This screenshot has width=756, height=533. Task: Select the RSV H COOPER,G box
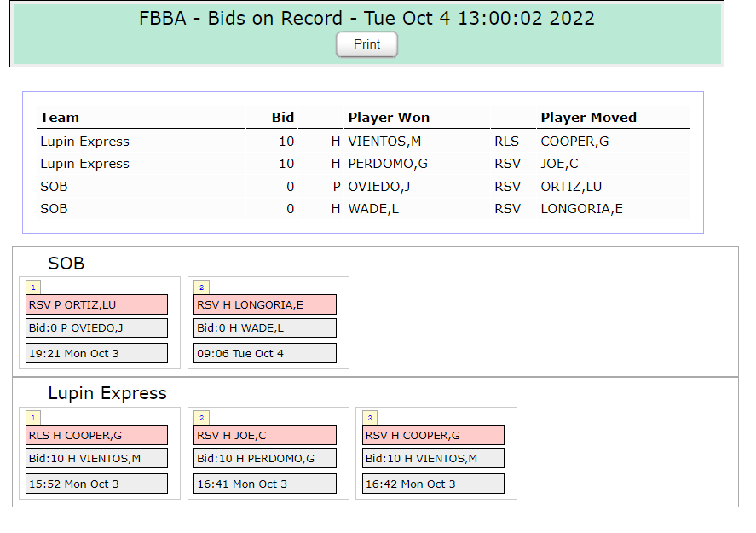pyautogui.click(x=434, y=435)
